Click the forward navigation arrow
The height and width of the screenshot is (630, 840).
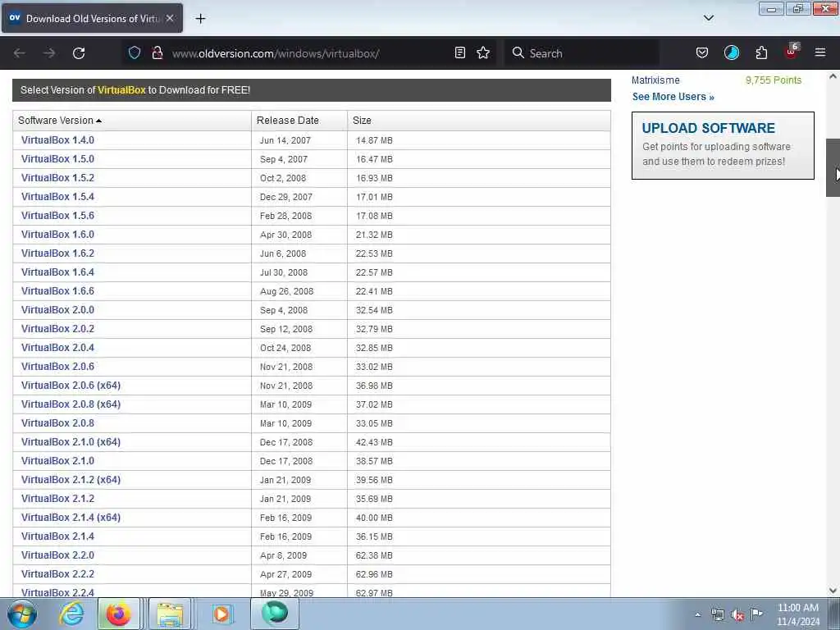click(x=49, y=53)
